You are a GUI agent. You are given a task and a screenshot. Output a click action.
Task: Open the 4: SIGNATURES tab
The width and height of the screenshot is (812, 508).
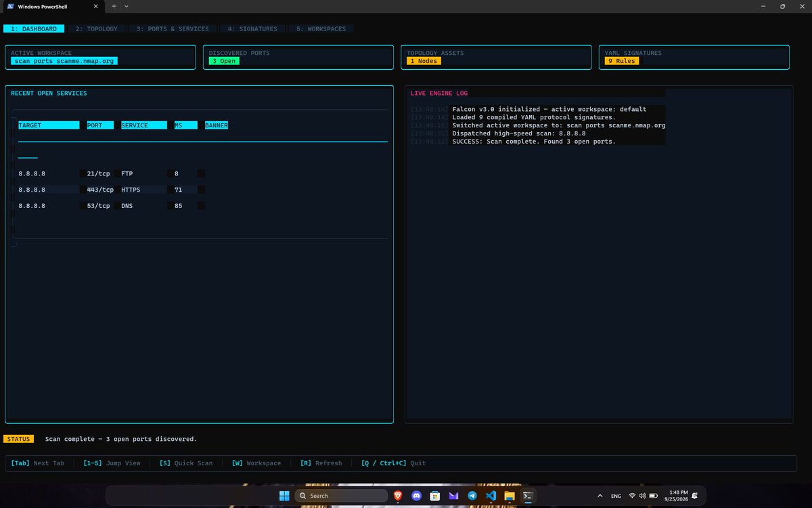[x=252, y=29]
